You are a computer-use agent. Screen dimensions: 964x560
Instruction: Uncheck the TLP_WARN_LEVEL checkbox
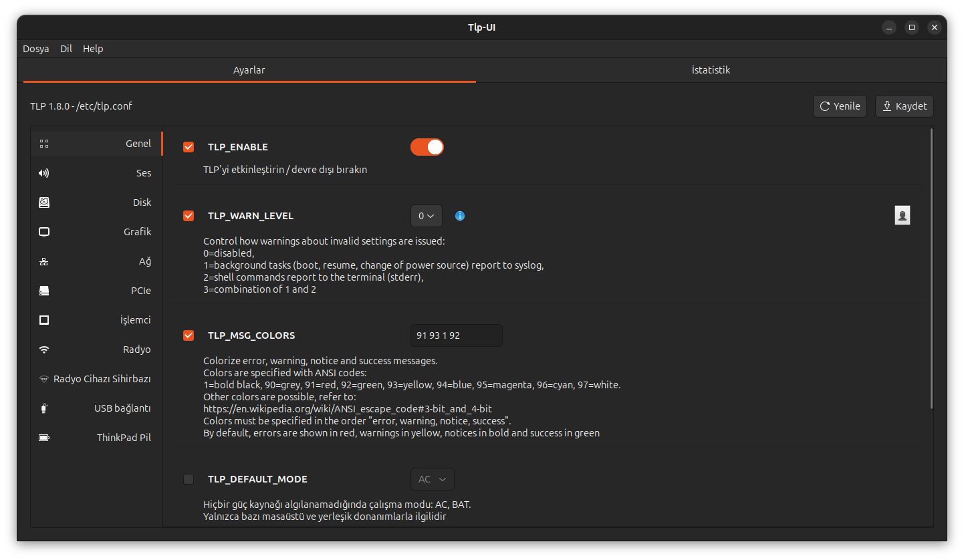189,216
